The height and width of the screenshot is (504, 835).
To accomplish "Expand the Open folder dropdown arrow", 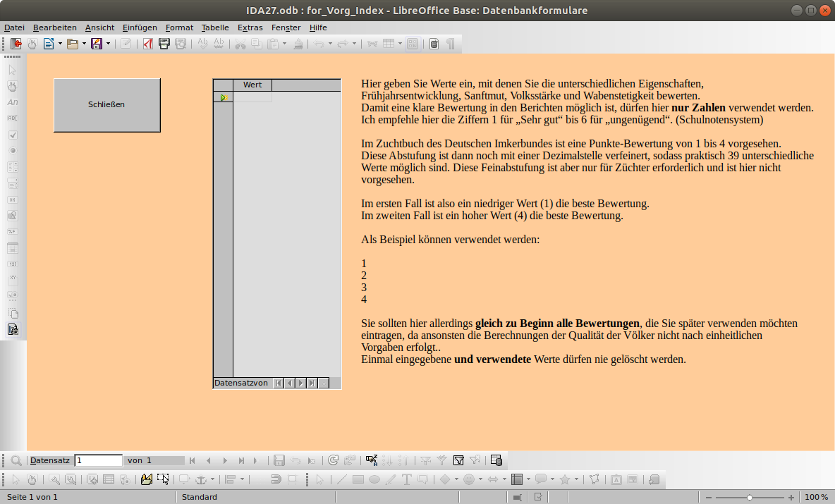I will pyautogui.click(x=84, y=44).
